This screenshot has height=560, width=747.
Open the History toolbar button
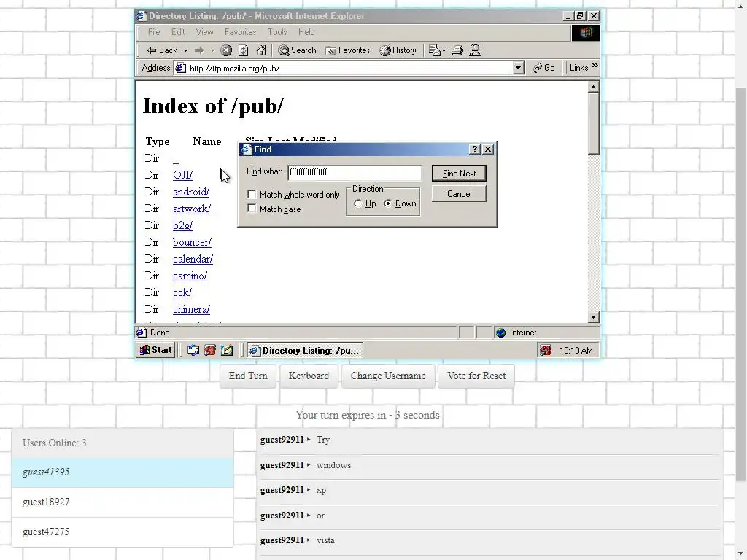tap(398, 50)
